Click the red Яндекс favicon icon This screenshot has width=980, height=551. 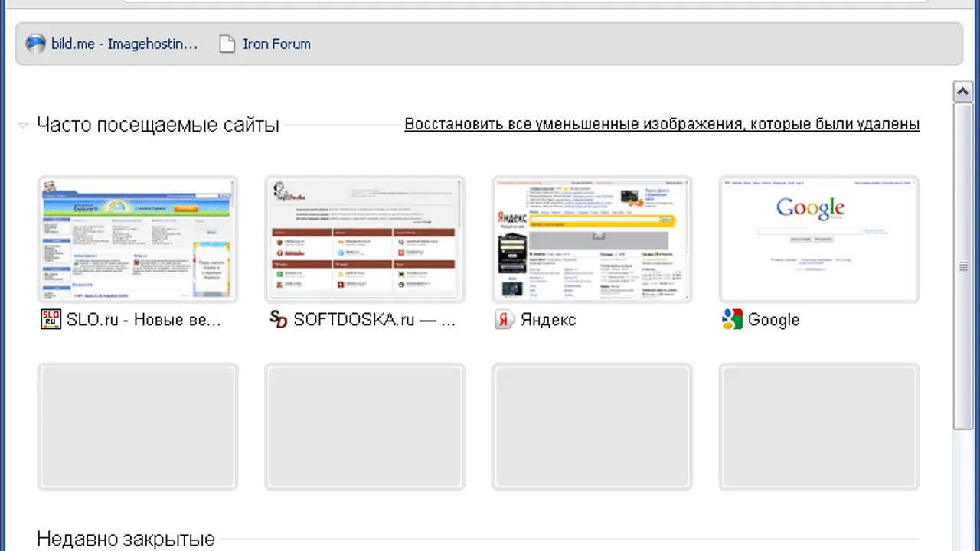coord(504,320)
